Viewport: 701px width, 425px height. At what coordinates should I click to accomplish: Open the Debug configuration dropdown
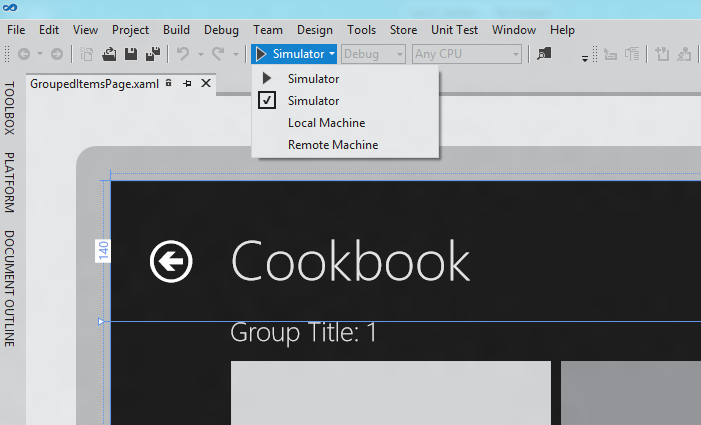(x=373, y=54)
